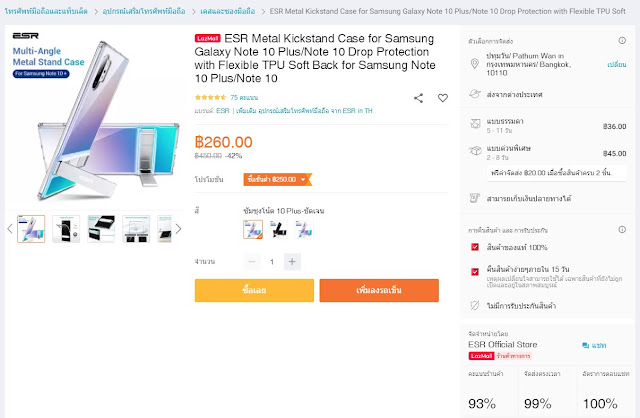640x418 pixels.
Task: Click the yellow buy now button
Action: click(254, 290)
